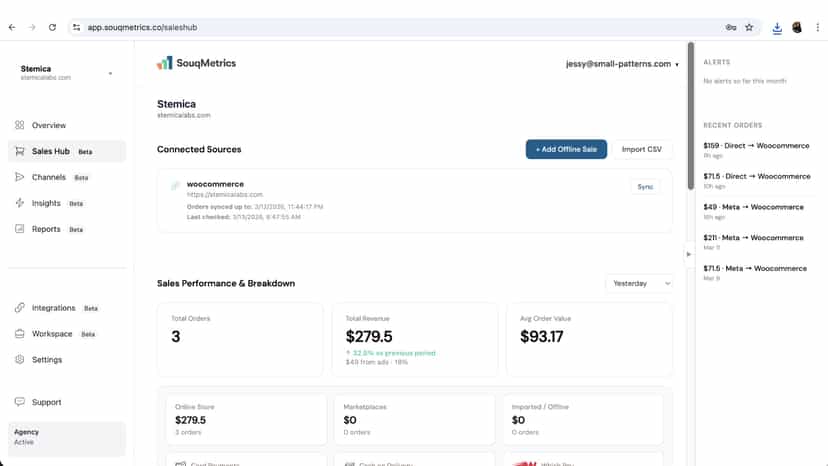
Task: Open Workspace in the sidebar
Action: tap(67, 333)
